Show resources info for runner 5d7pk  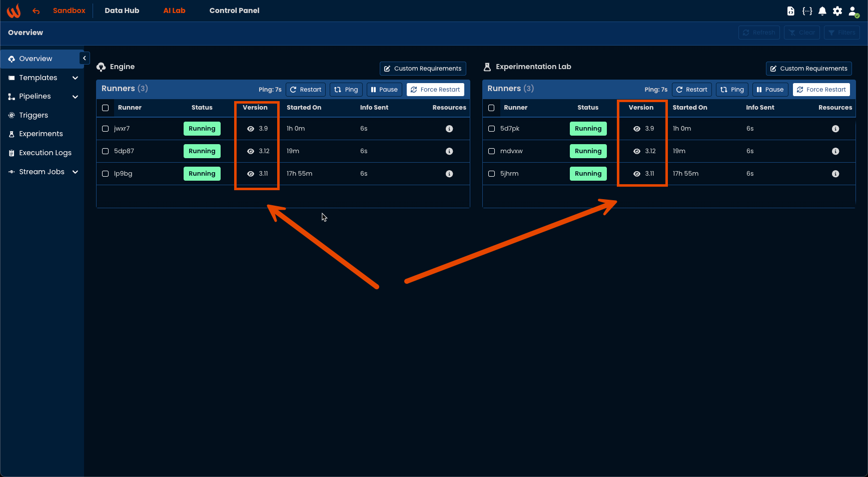835,129
